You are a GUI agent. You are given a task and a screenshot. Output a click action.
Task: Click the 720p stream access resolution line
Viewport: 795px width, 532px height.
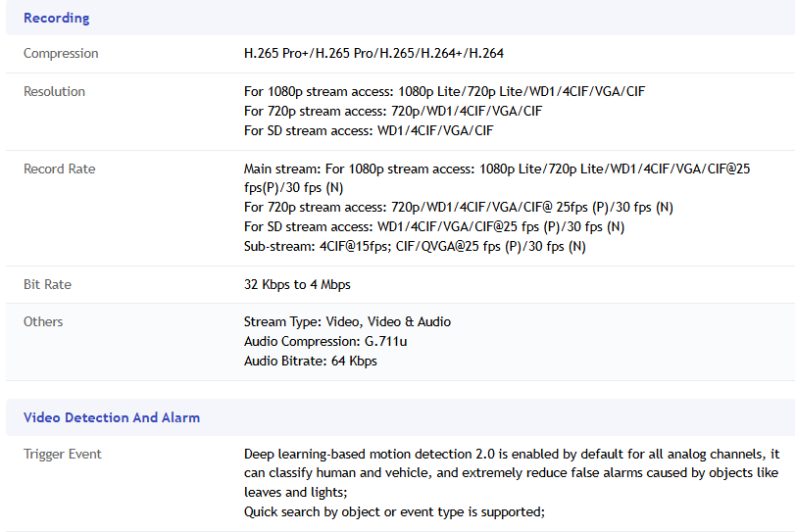[392, 111]
